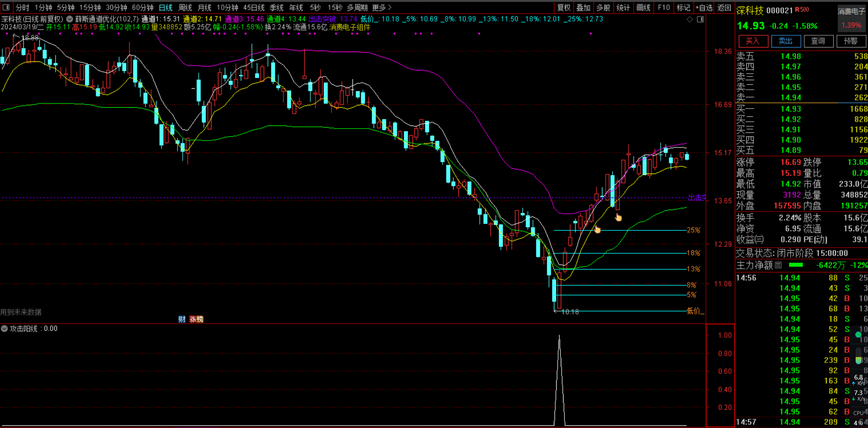The height and width of the screenshot is (428, 868).
Task: Click the 14:57 trade tick row
Action: (x=802, y=422)
